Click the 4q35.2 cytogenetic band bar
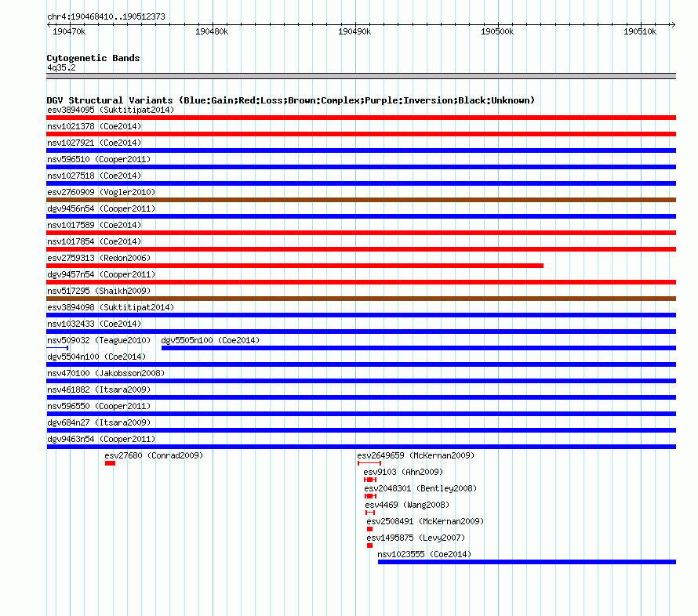This screenshot has width=698, height=616. (x=361, y=76)
